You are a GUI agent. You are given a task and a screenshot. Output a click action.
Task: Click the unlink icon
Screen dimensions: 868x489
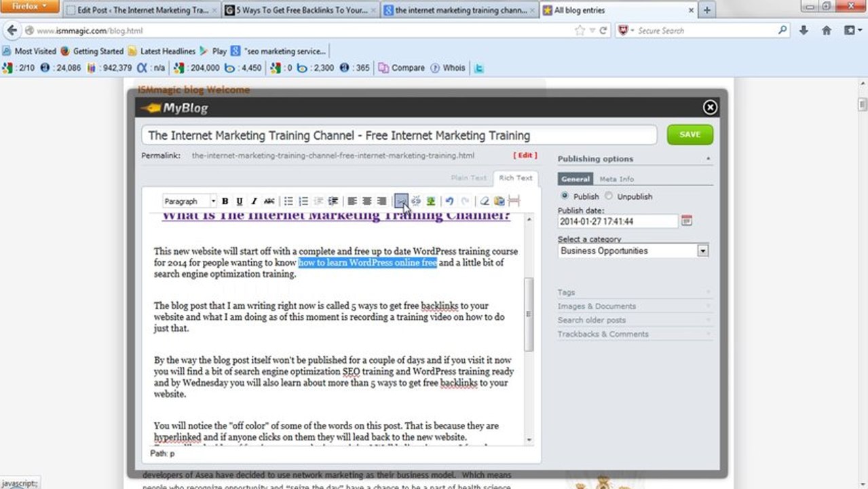pyautogui.click(x=416, y=201)
